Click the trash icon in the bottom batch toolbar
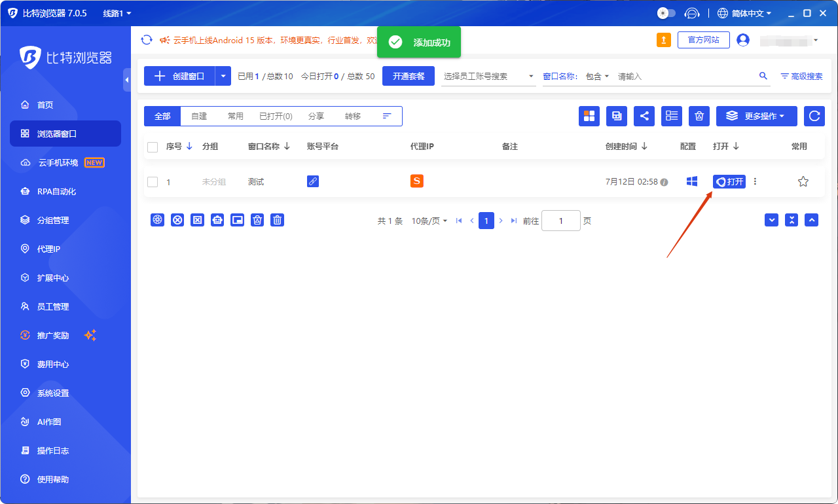Image resolution: width=838 pixels, height=504 pixels. tap(278, 220)
